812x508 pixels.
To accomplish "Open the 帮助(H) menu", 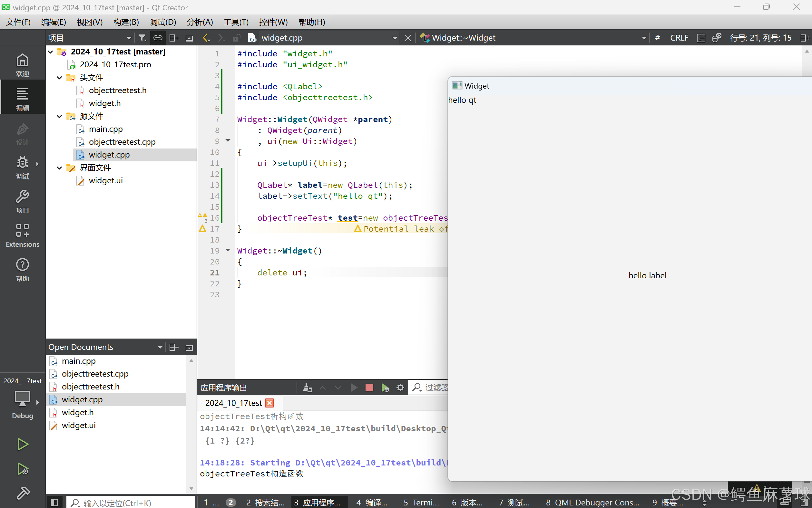I will 312,22.
